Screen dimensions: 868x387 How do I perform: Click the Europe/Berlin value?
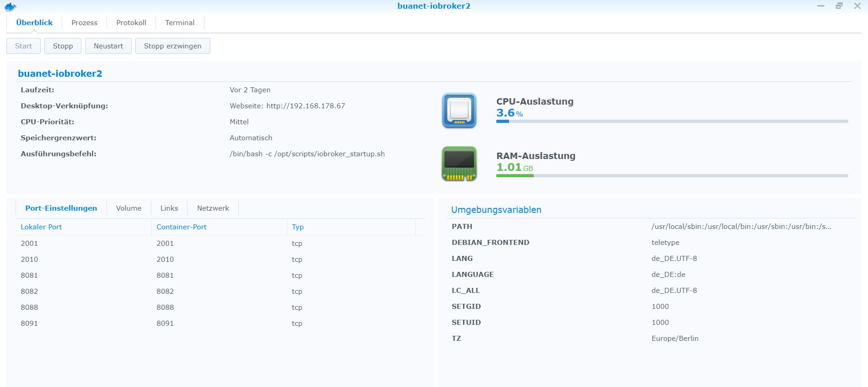coord(675,338)
